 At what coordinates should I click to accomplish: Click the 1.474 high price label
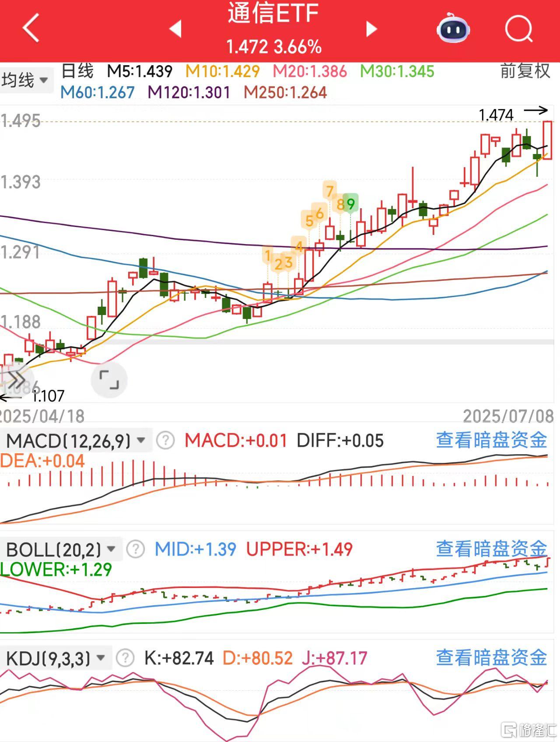pyautogui.click(x=496, y=115)
